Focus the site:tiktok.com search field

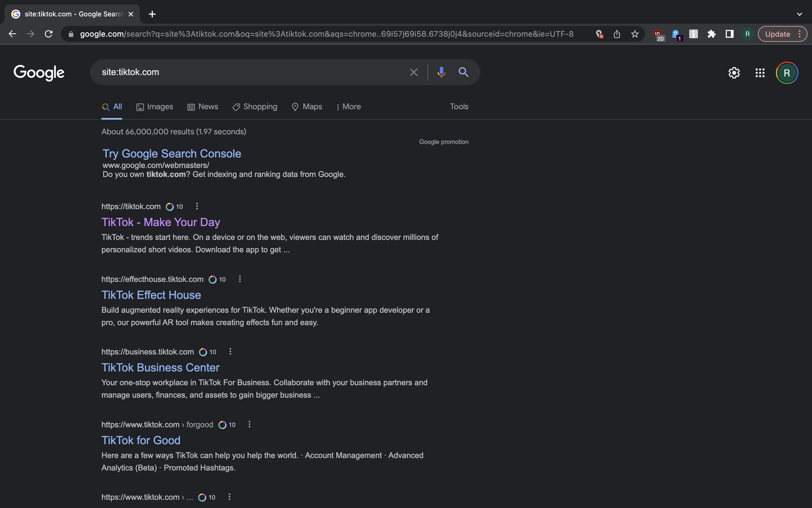click(x=248, y=72)
